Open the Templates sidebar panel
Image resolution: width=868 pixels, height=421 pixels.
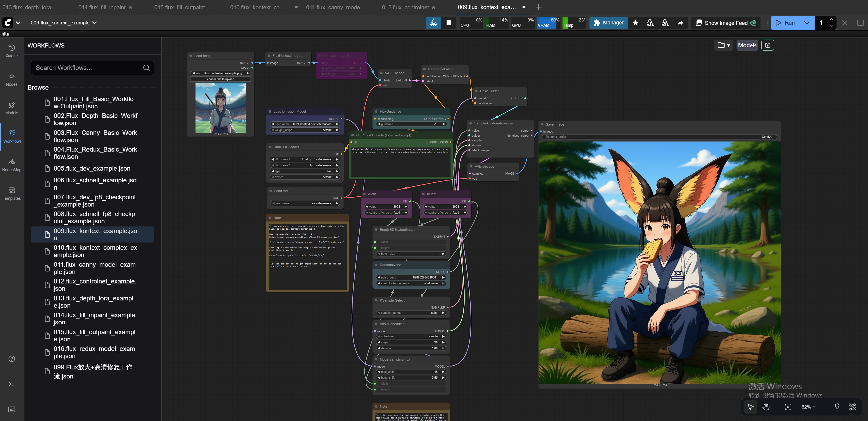click(x=12, y=194)
